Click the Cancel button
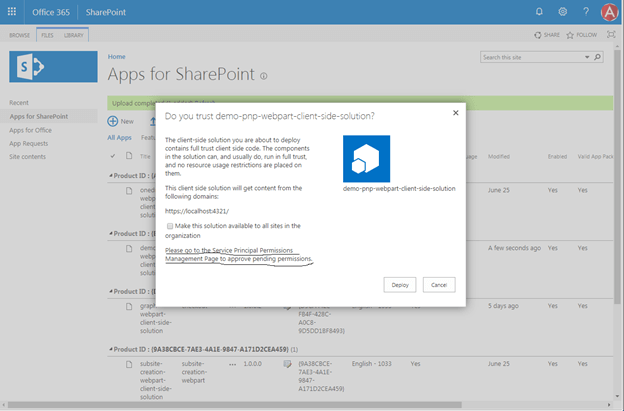This screenshot has width=624, height=411. pyautogui.click(x=439, y=285)
